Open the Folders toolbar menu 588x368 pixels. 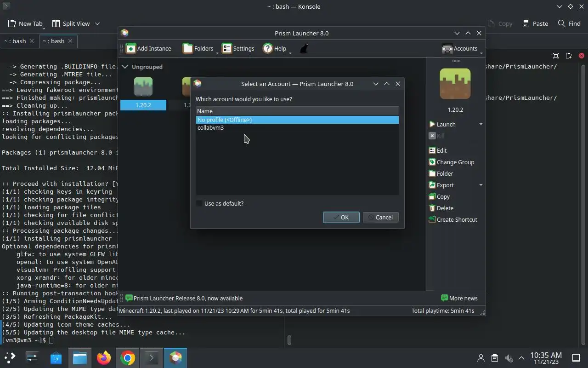click(198, 48)
